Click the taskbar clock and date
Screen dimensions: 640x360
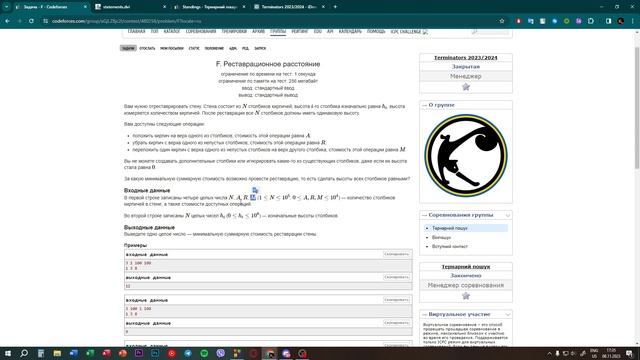click(x=611, y=353)
